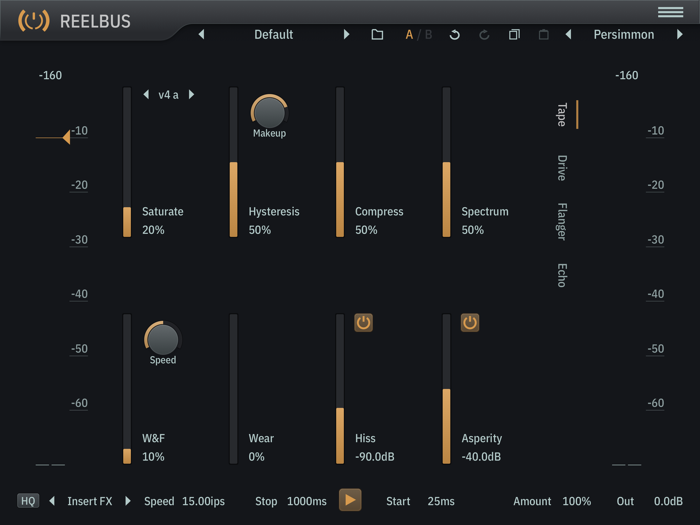Screen dimensions: 700x525
Task: Click the Speed knob above W&F
Action: point(163,339)
